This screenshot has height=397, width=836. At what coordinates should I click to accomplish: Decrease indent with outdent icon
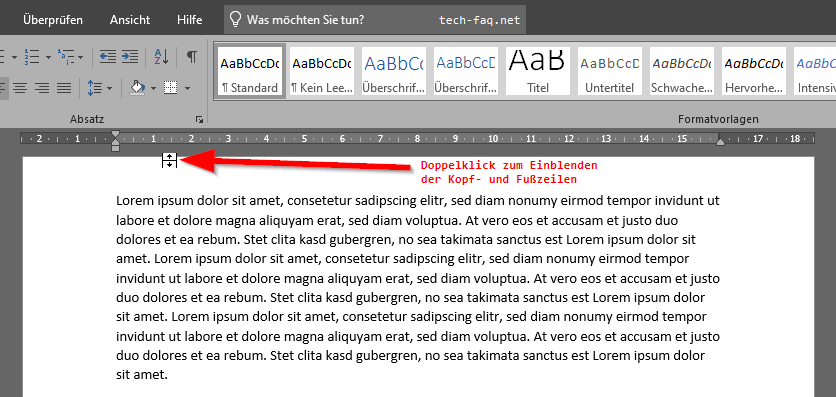click(x=108, y=56)
